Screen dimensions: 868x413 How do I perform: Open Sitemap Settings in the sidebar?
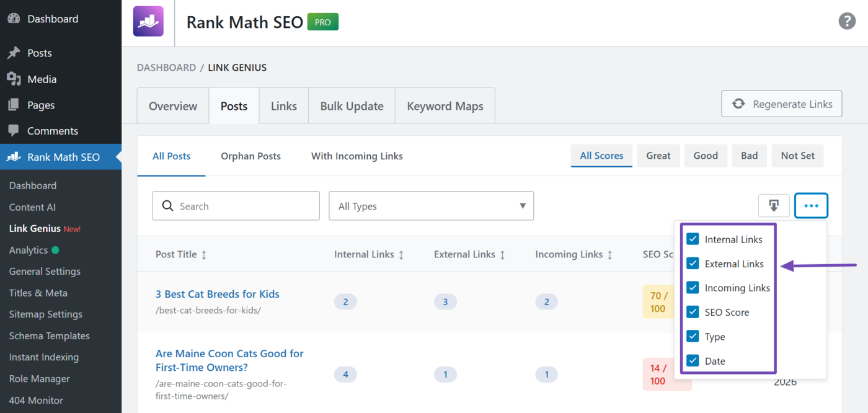[x=46, y=314]
